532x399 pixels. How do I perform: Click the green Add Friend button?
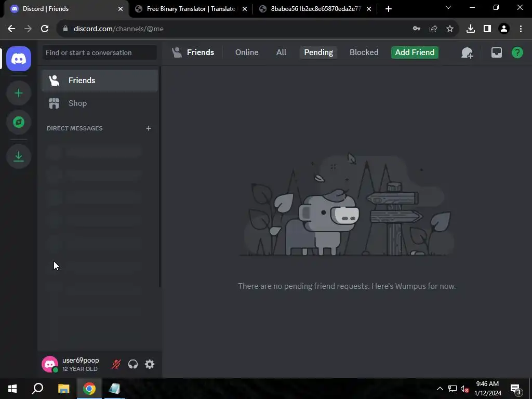[x=415, y=52]
